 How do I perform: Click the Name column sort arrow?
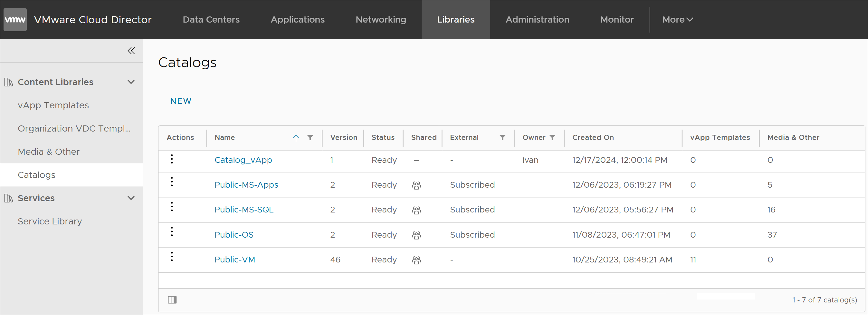[296, 138]
